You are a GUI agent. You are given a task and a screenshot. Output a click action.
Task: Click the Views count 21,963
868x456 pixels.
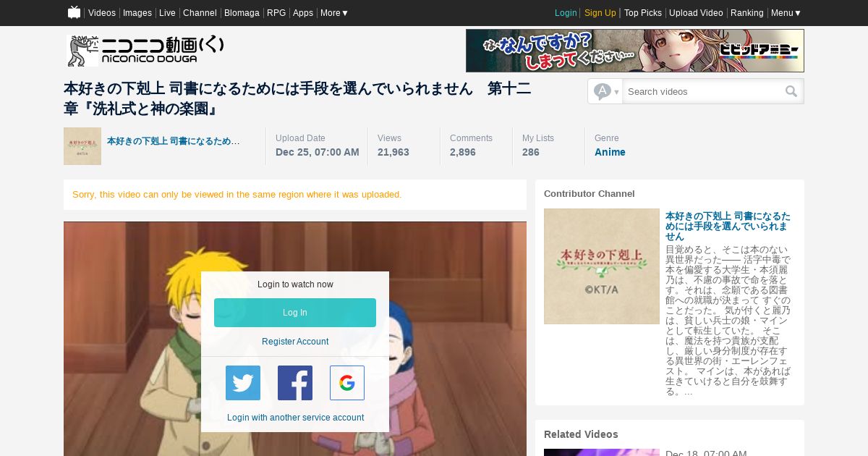pyautogui.click(x=393, y=152)
